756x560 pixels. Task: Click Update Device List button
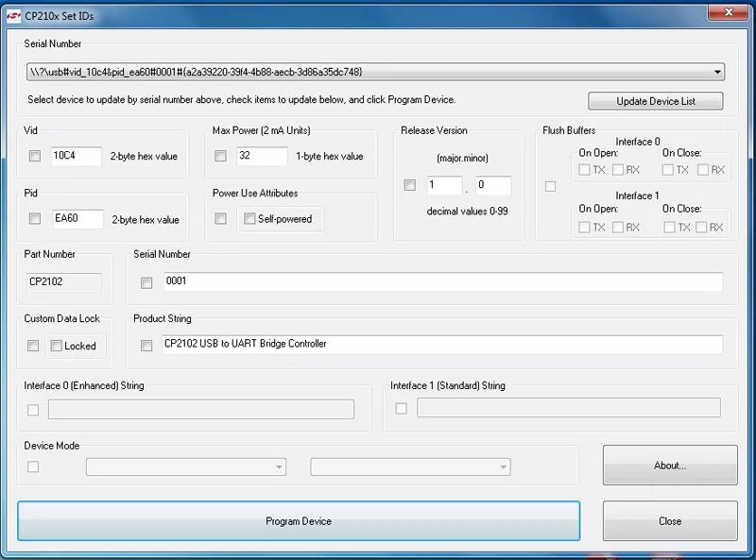655,101
